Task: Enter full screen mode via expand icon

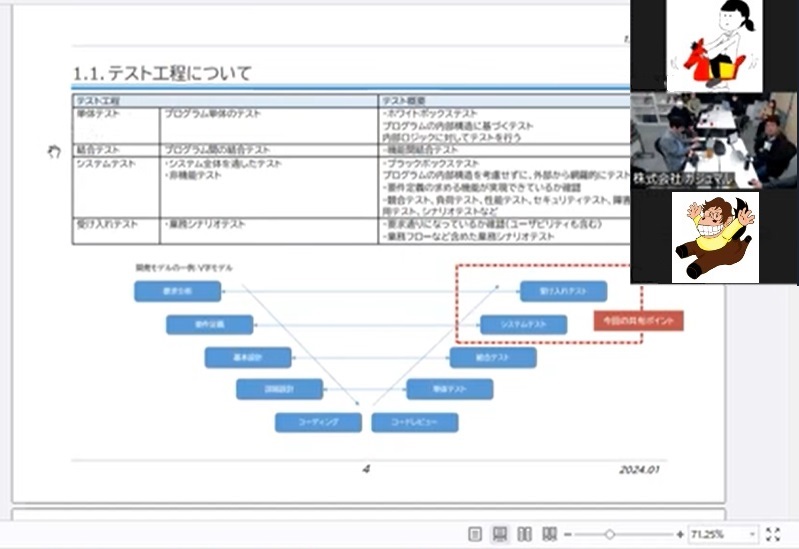Action: 773,534
